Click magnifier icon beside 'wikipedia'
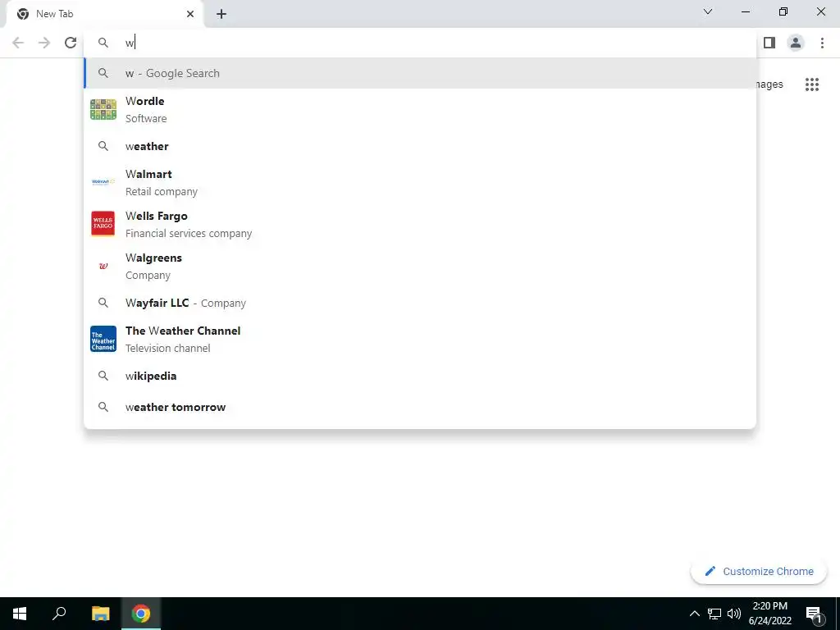The image size is (840, 630). 103,376
